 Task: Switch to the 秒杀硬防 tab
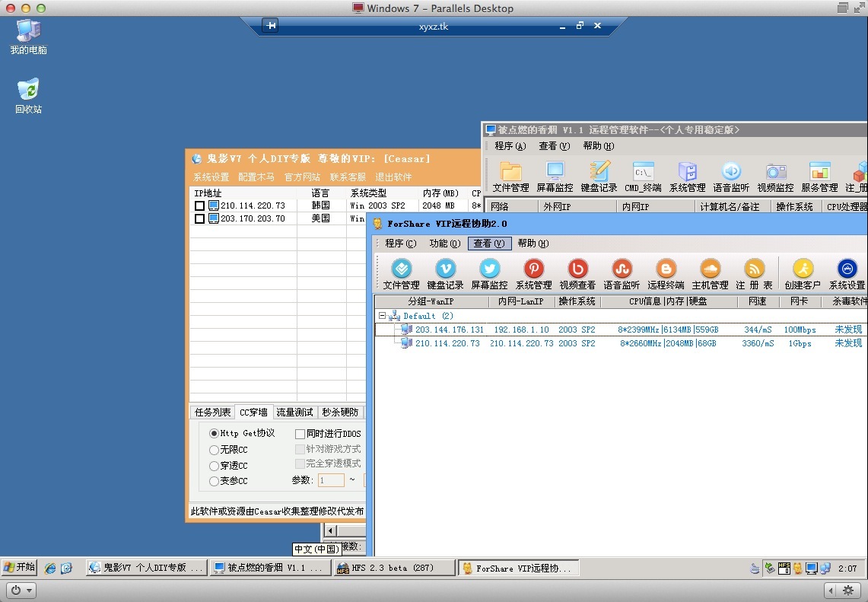pos(340,412)
